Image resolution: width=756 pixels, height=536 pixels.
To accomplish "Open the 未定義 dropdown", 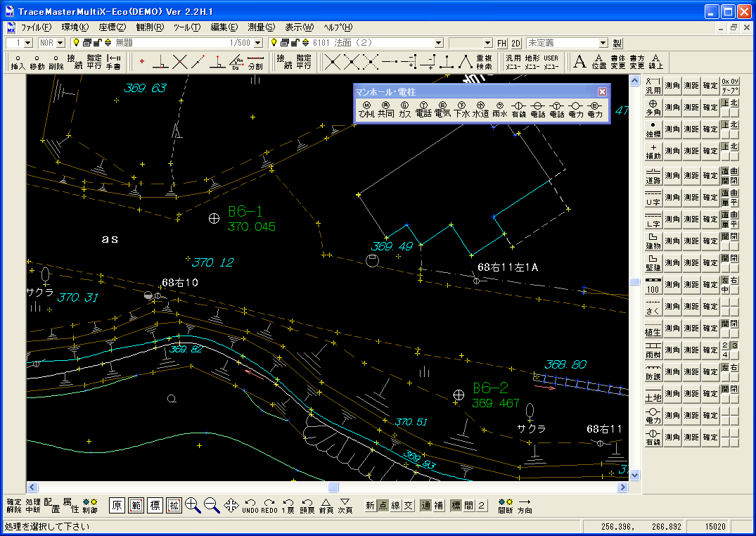I will pos(603,43).
